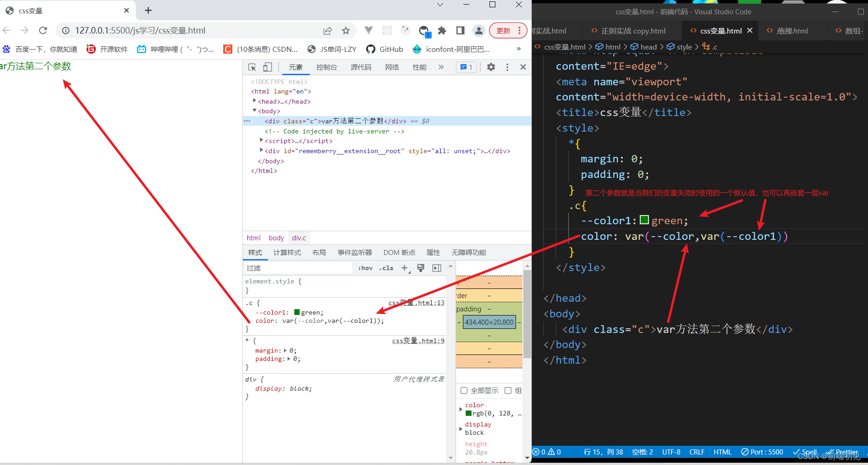Open css变量.html:13 source link
Image resolution: width=868 pixels, height=465 pixels.
417,303
